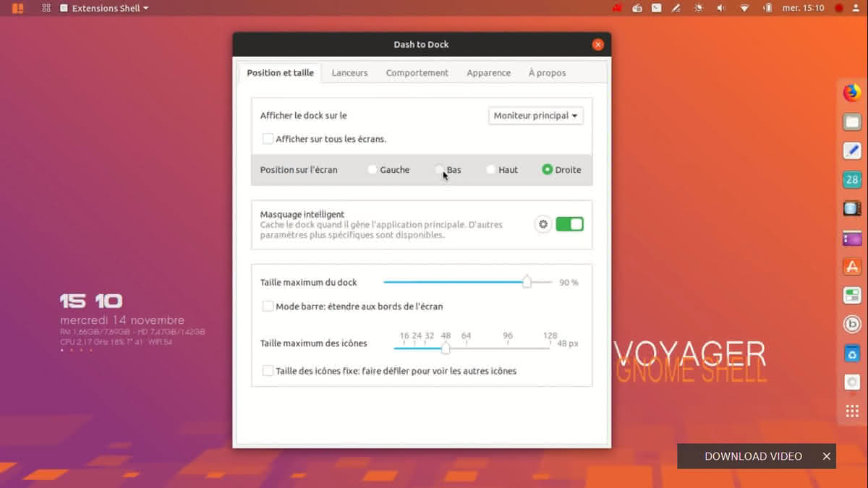Screen dimensions: 868x488
Task: Open the Wi-Fi network tray icon
Action: [744, 8]
